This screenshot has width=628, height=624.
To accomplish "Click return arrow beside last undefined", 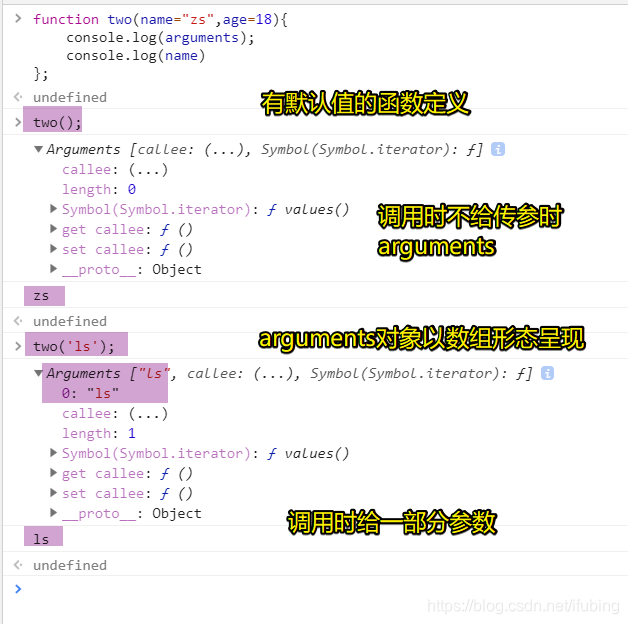I will click(x=18, y=565).
